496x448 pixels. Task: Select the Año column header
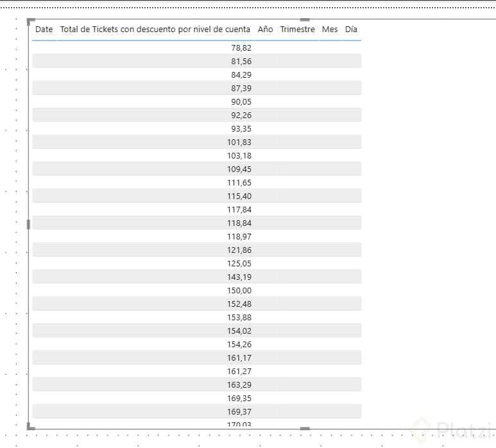point(265,30)
